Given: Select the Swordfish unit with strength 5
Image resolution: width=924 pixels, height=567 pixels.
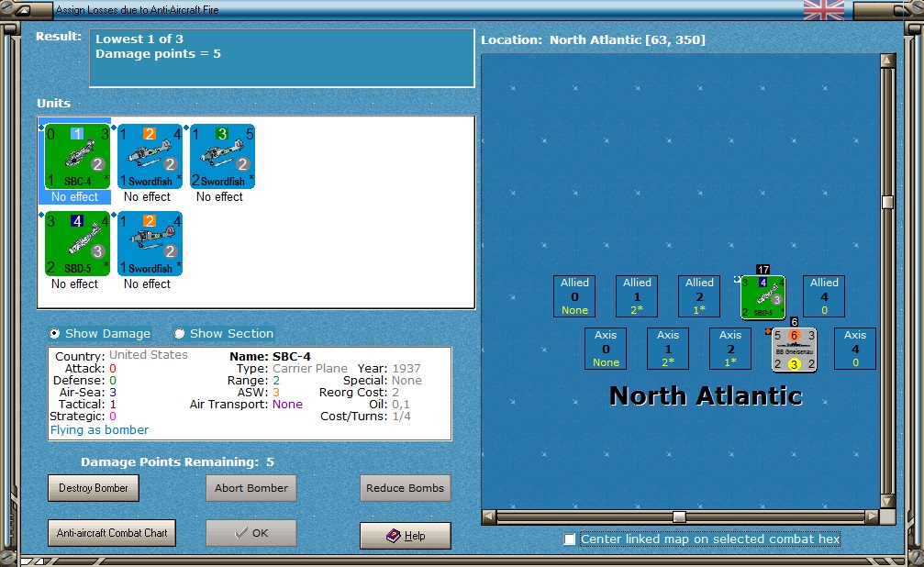Looking at the screenshot, I should [x=222, y=156].
